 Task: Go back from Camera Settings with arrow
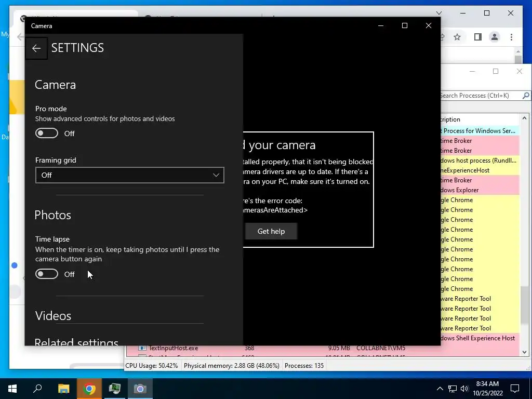pyautogui.click(x=36, y=48)
